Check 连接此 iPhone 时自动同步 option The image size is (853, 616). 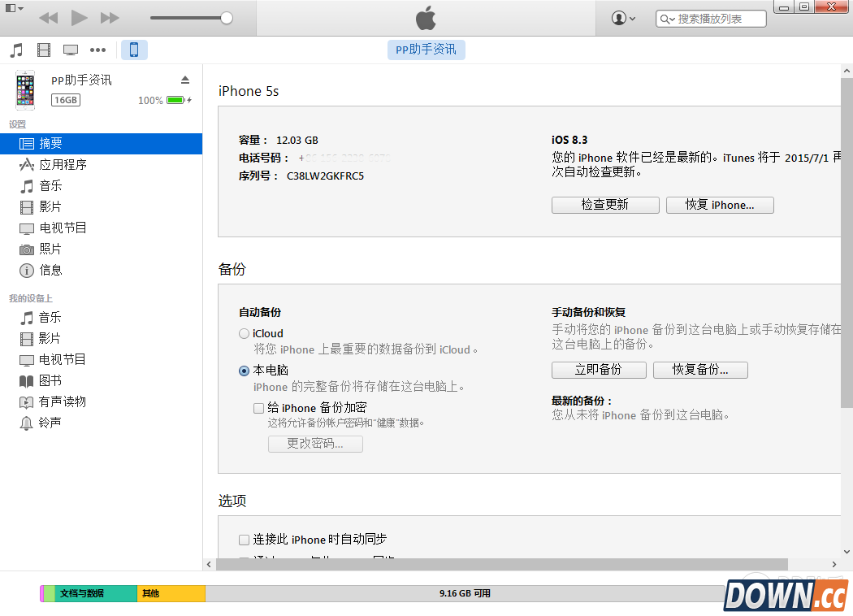tap(244, 539)
